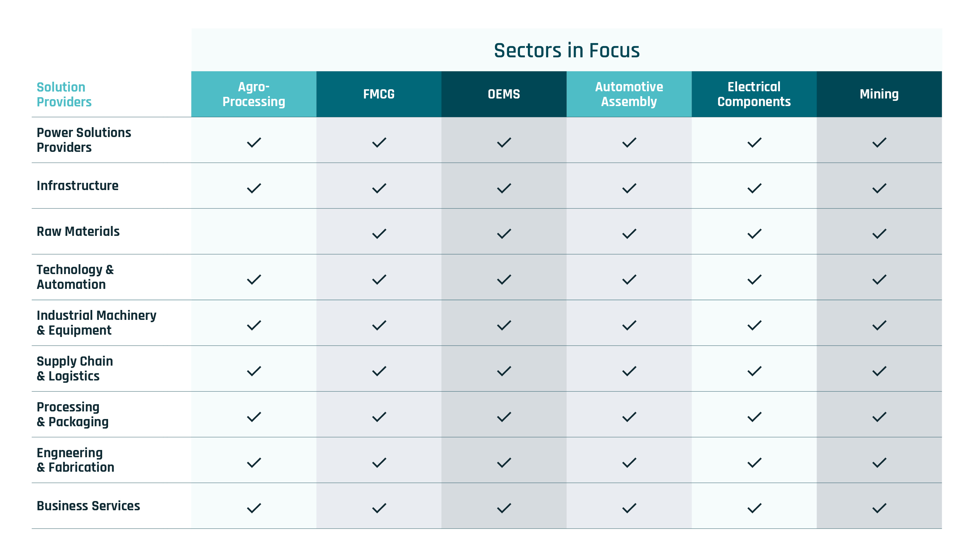The width and height of the screenshot is (974, 560).
Task: Click the Solution Providers heading
Action: click(x=64, y=94)
